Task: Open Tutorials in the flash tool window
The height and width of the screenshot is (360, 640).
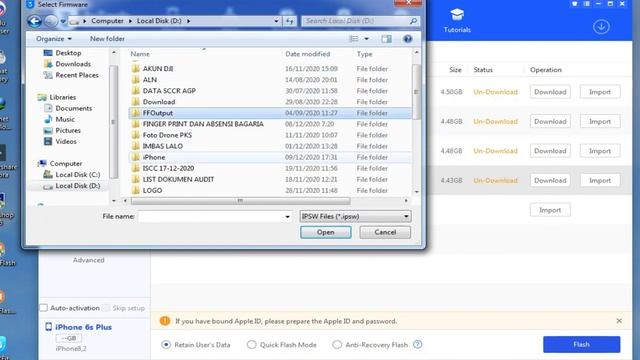Action: click(457, 21)
